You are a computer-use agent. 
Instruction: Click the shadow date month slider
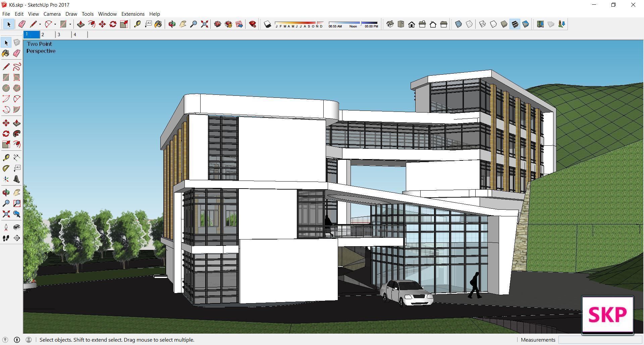click(299, 24)
